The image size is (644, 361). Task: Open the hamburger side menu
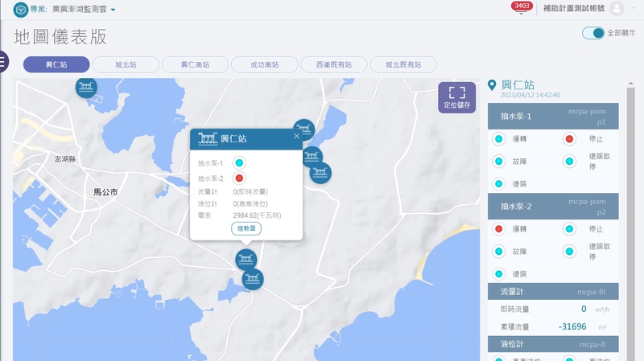3,61
